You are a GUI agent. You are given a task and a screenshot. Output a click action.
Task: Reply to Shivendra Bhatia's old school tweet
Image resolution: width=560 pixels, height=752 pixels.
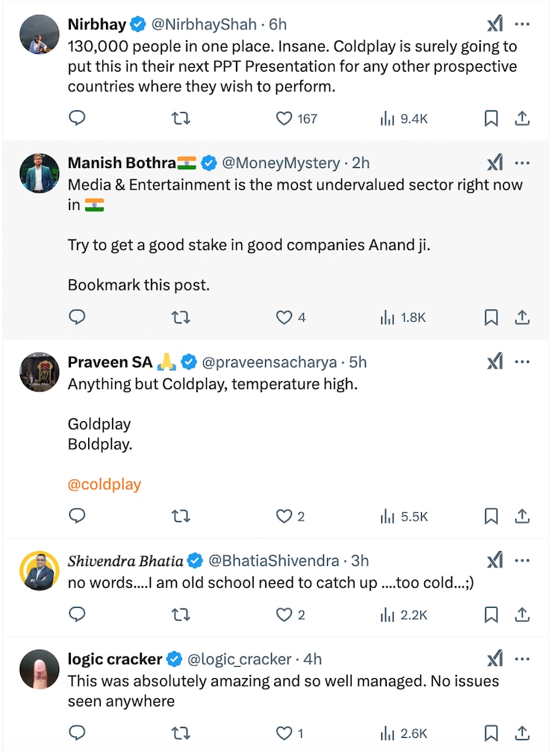point(77,615)
